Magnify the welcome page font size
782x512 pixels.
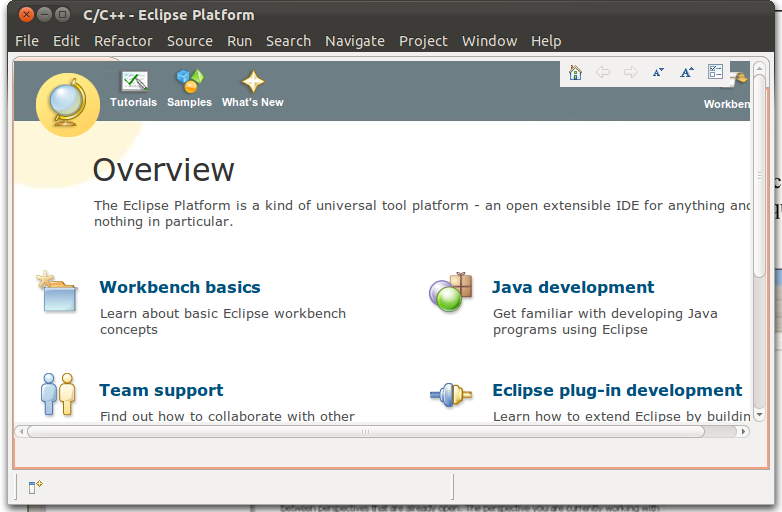point(686,72)
